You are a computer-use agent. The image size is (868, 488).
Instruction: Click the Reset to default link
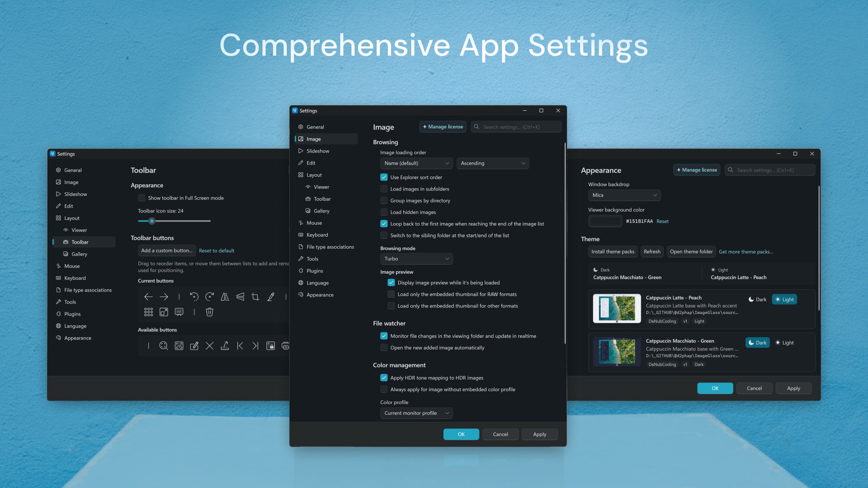(x=216, y=251)
